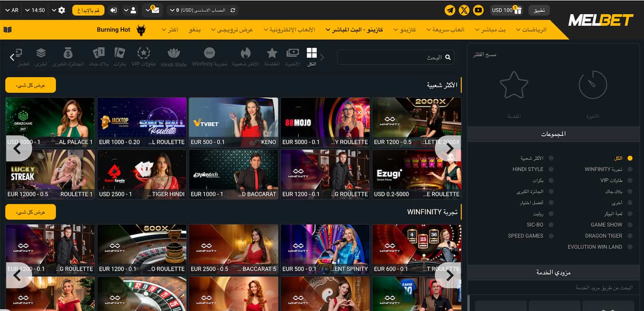The height and width of the screenshot is (311, 644).
Task: Focus the provider search field under مزودي الخدمة
Action: 554,288
